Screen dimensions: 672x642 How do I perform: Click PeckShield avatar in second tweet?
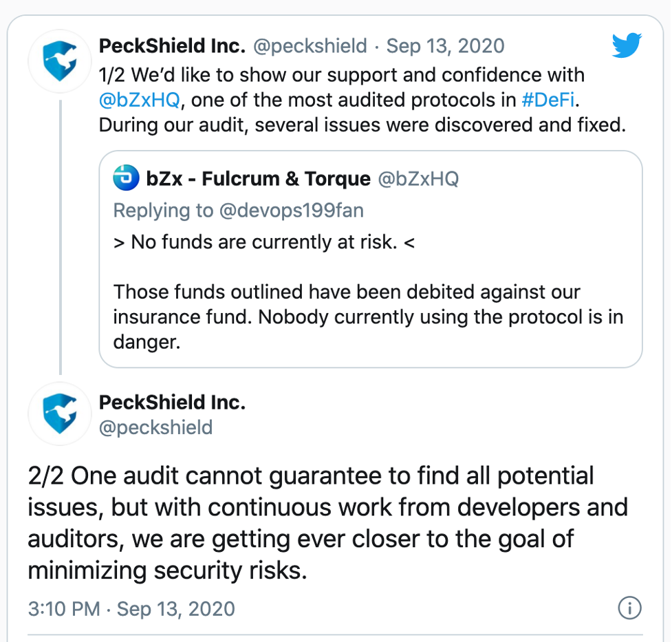[60, 414]
